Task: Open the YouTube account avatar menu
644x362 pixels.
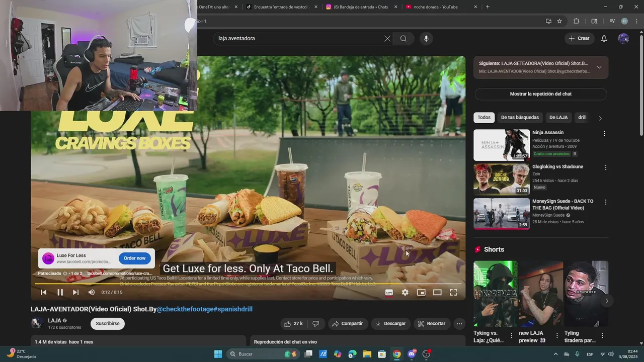Action: click(x=623, y=38)
